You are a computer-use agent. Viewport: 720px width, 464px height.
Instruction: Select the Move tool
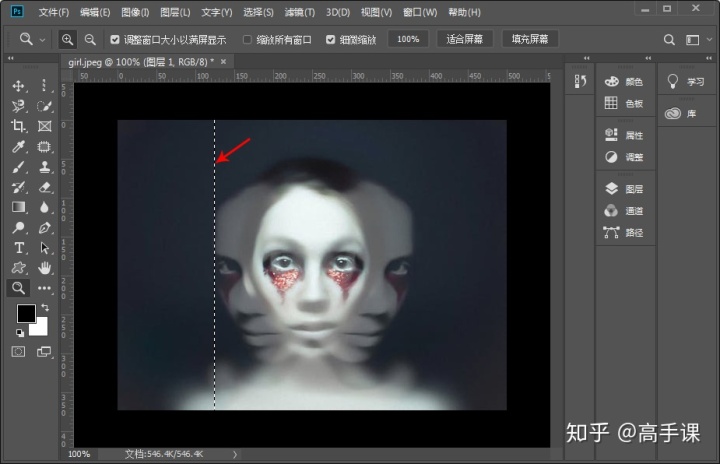point(18,85)
